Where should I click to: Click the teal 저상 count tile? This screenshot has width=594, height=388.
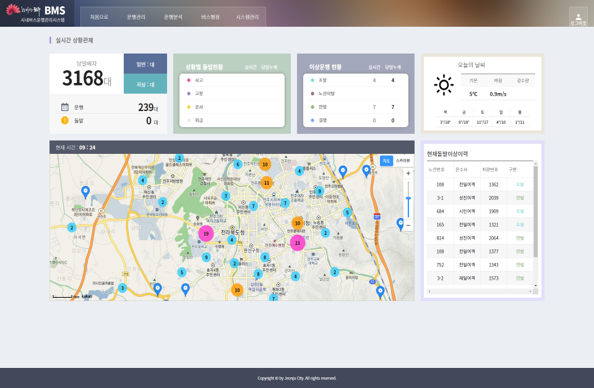click(145, 84)
